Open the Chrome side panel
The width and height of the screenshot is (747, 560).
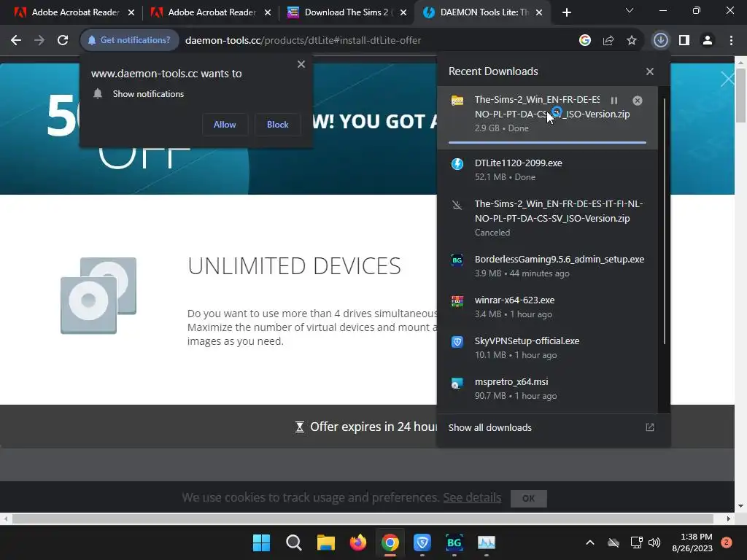pyautogui.click(x=684, y=41)
